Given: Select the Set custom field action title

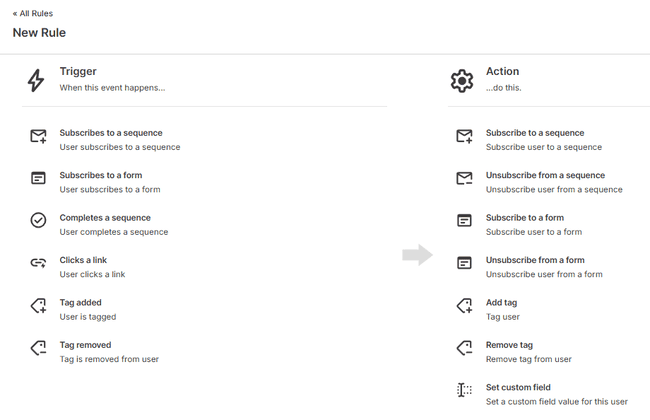Looking at the screenshot, I should click(x=518, y=387).
